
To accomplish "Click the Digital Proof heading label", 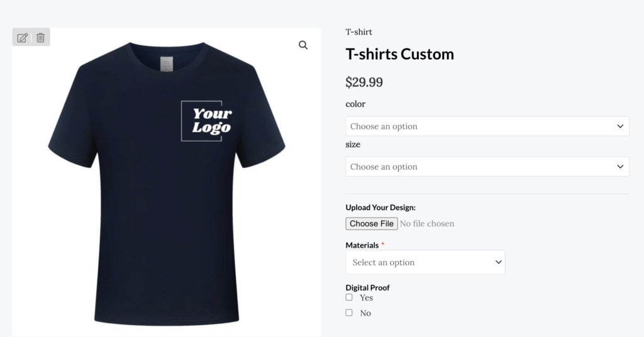I will (x=368, y=287).
